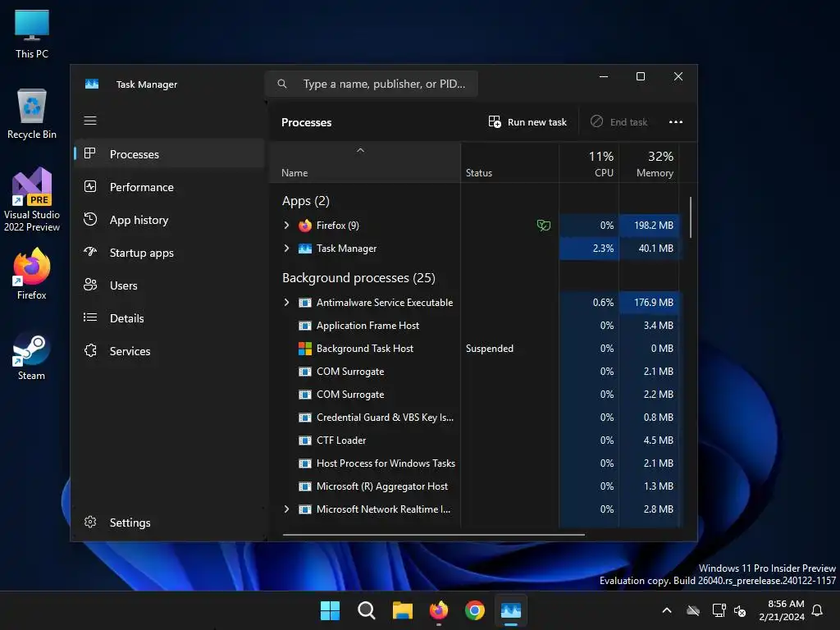Click the App history clock icon

pos(90,219)
